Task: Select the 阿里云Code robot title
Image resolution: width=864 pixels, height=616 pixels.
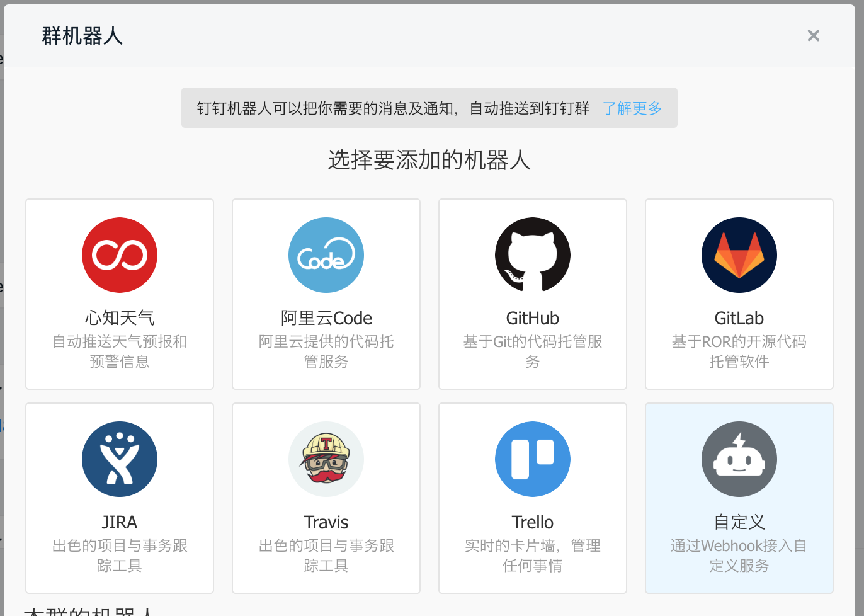Action: click(326, 318)
